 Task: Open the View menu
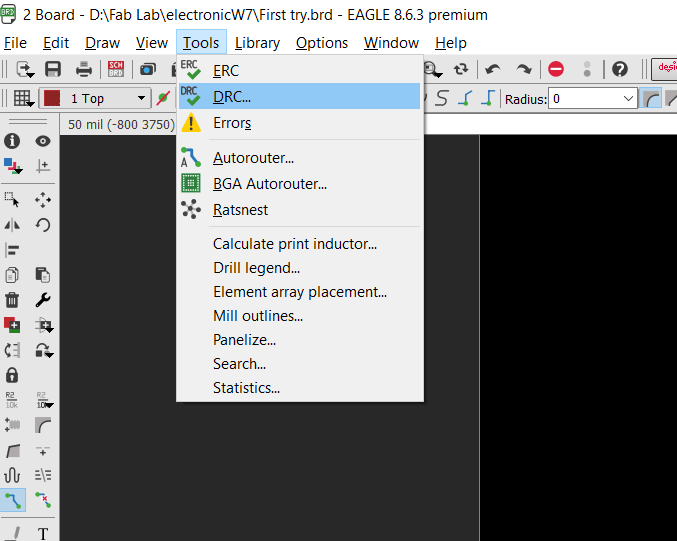point(152,43)
